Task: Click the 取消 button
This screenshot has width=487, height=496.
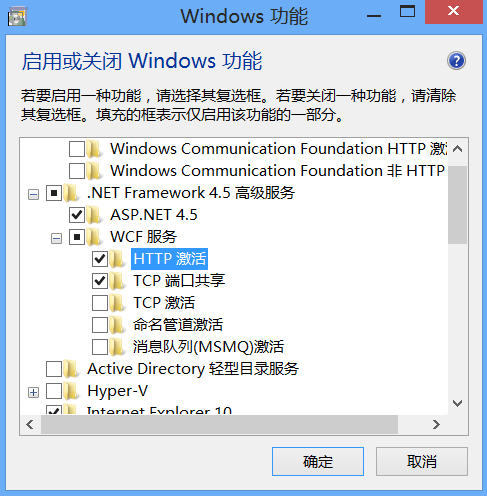Action: (422, 461)
